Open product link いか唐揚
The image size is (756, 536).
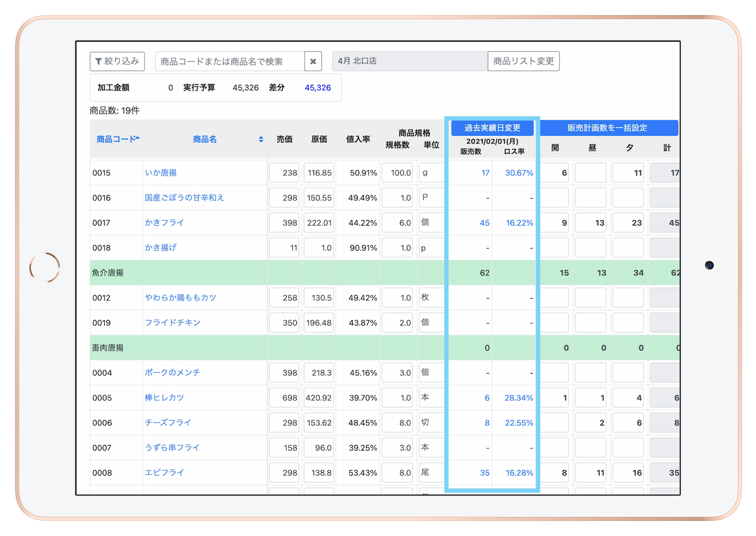pos(161,173)
